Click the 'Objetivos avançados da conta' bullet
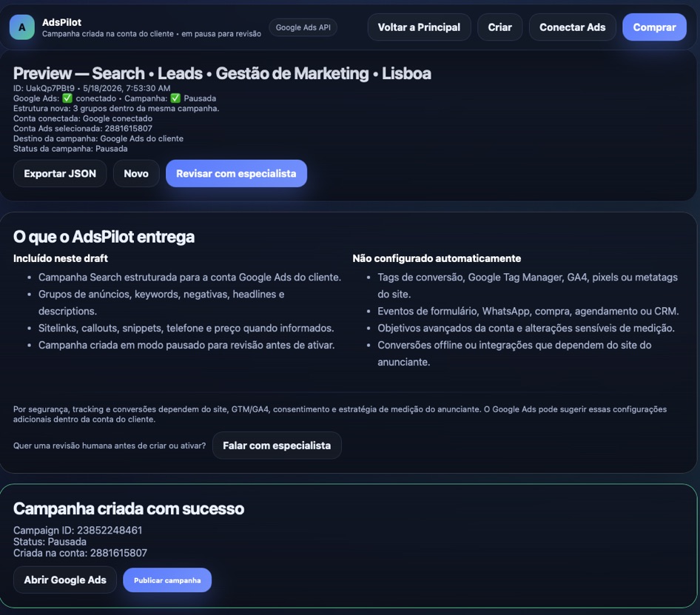Screen dimensions: 700x615 (x=526, y=329)
